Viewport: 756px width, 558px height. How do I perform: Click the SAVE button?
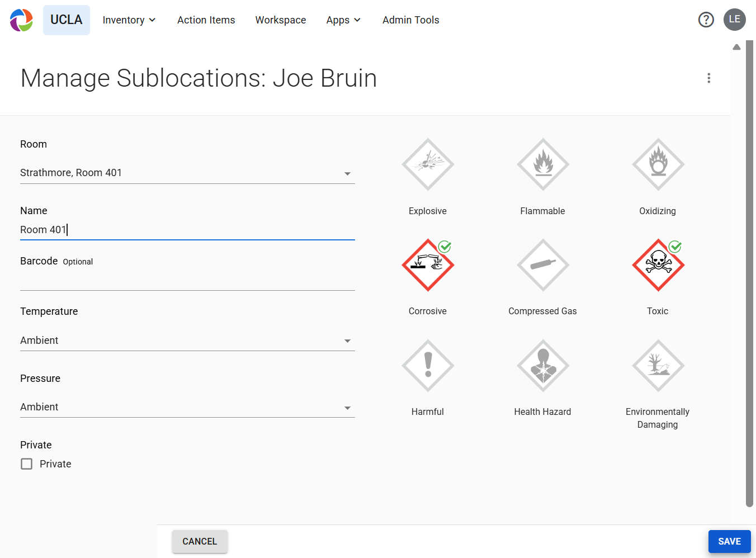[x=729, y=541]
